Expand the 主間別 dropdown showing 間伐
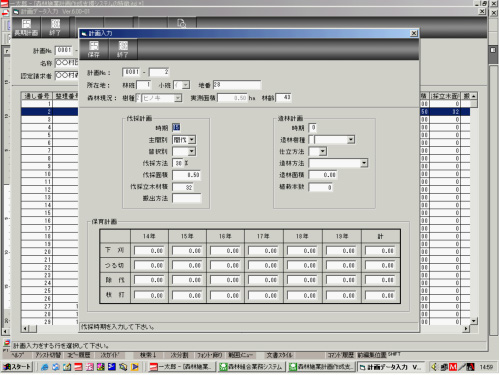Screen dimensions: 500x375 coord(192,140)
